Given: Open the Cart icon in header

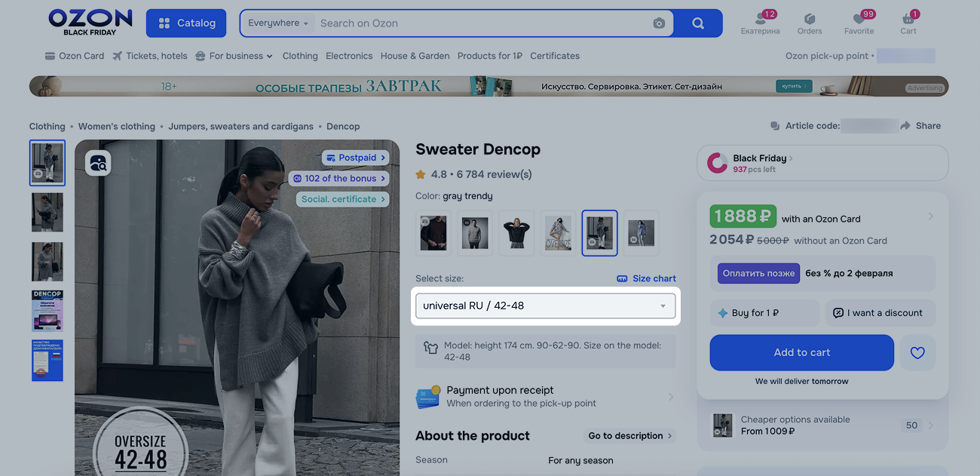Looking at the screenshot, I should click(x=908, y=23).
